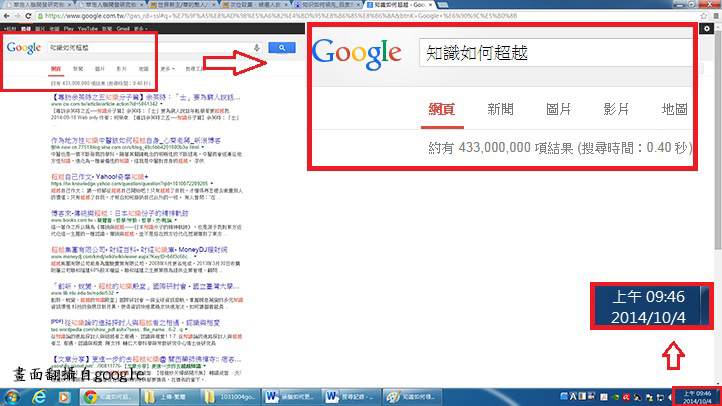Expand the arrow next to www.lib.ntu.edu.tw URL
The width and height of the screenshot is (722, 406).
tap(117, 293)
